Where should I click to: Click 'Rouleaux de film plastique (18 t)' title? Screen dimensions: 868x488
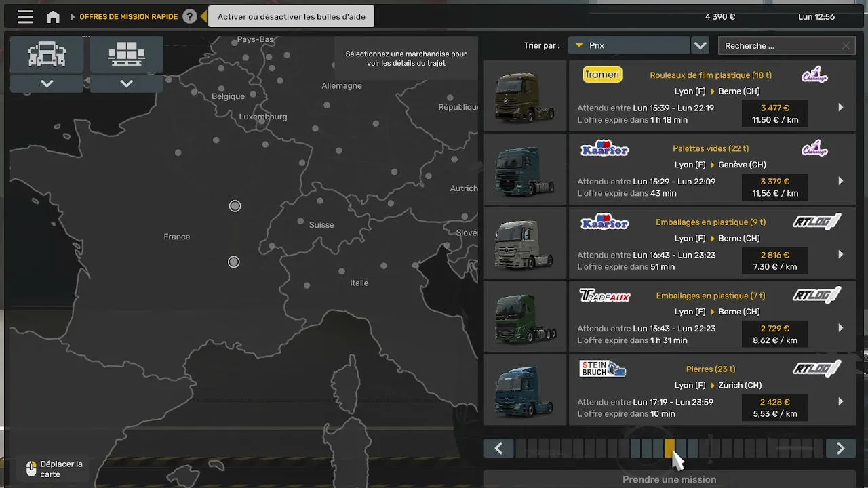click(711, 75)
